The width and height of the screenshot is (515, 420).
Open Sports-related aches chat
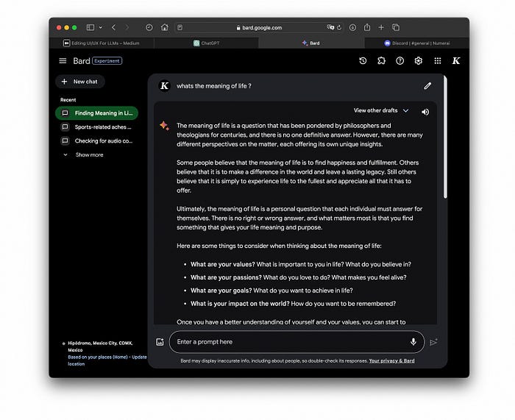coord(97,127)
